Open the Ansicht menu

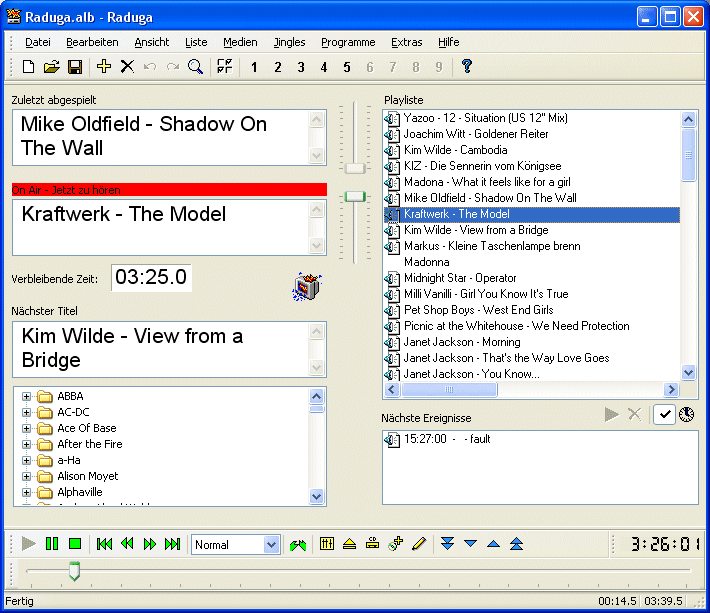pos(152,42)
